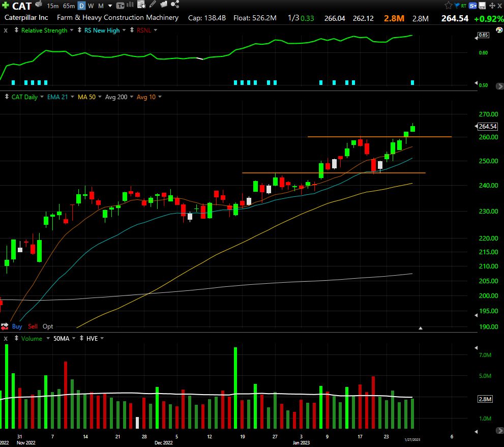Click scroll arrow at bottom right corner

coord(500,430)
